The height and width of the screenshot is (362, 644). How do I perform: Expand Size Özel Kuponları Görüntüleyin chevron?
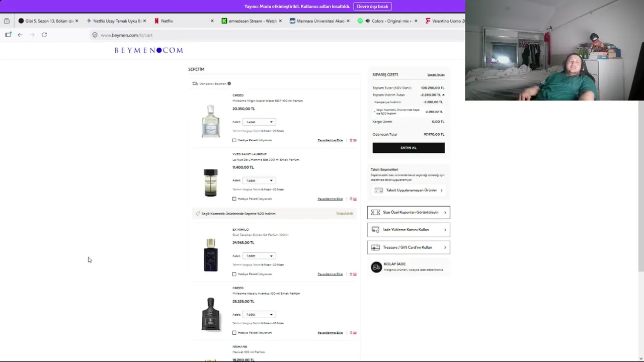[445, 212]
